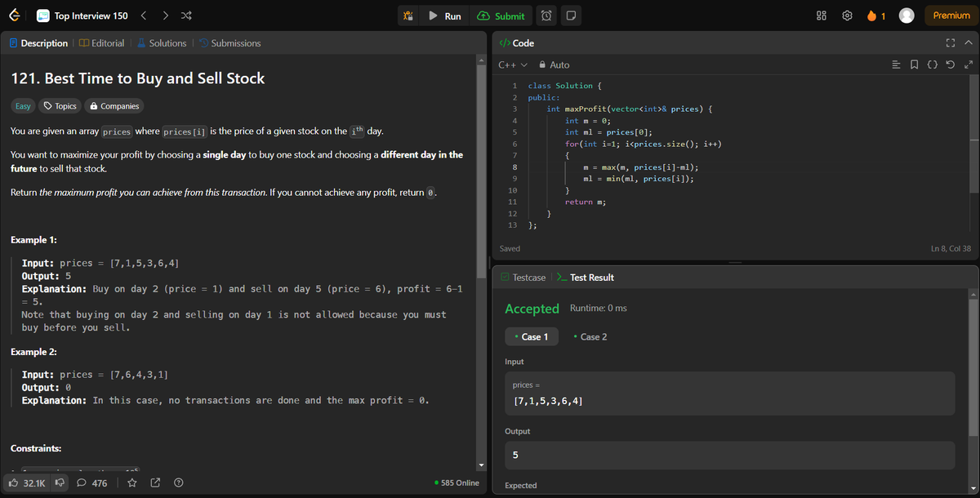
Task: Switch to the Submissions tab
Action: [x=229, y=43]
